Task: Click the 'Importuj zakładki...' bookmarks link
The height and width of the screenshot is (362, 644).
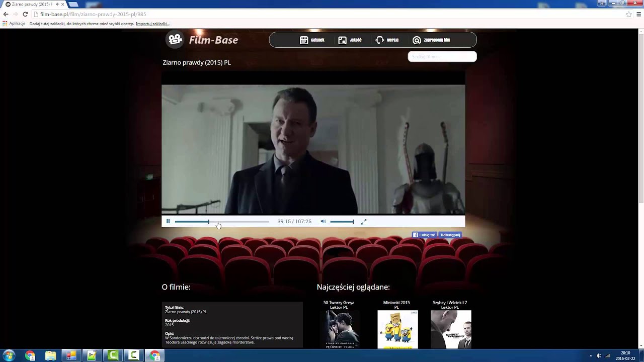Action: click(x=152, y=24)
